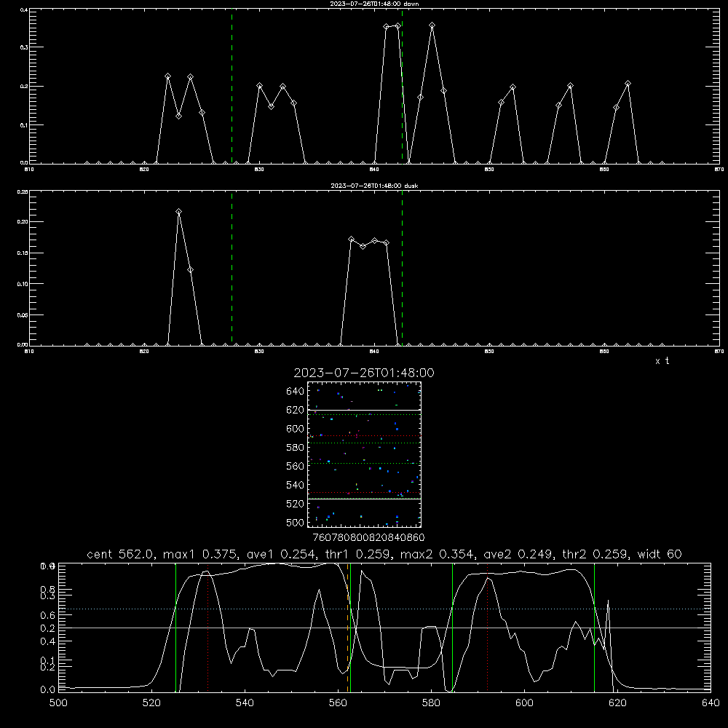Click the scatter image thumbnail in the center

[365, 454]
